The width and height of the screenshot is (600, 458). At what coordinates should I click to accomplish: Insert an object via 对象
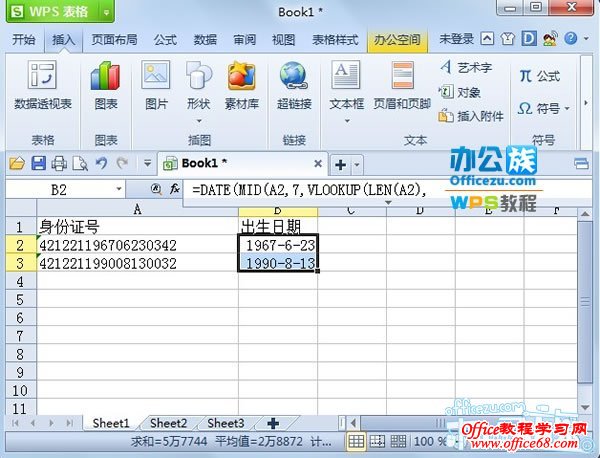click(x=460, y=92)
